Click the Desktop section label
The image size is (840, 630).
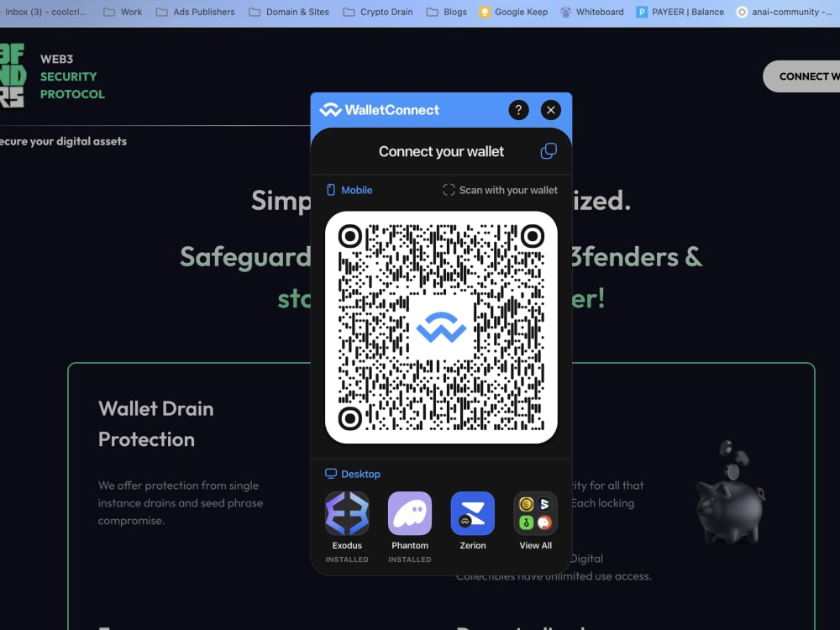[353, 474]
